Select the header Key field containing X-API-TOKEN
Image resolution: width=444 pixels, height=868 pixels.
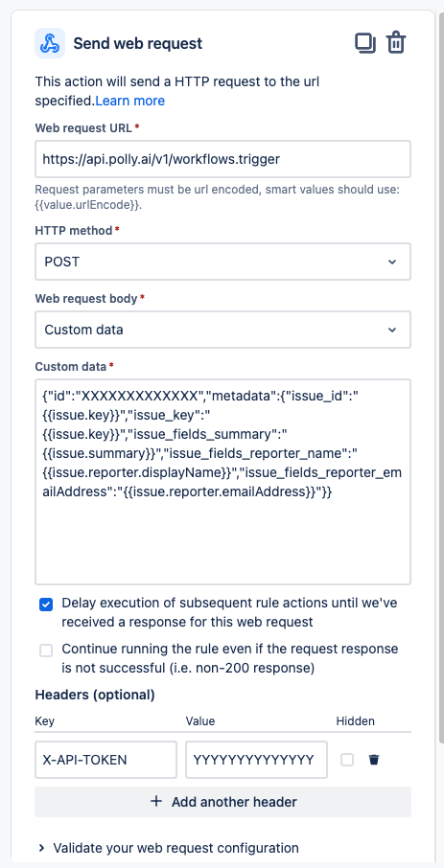coord(105,760)
